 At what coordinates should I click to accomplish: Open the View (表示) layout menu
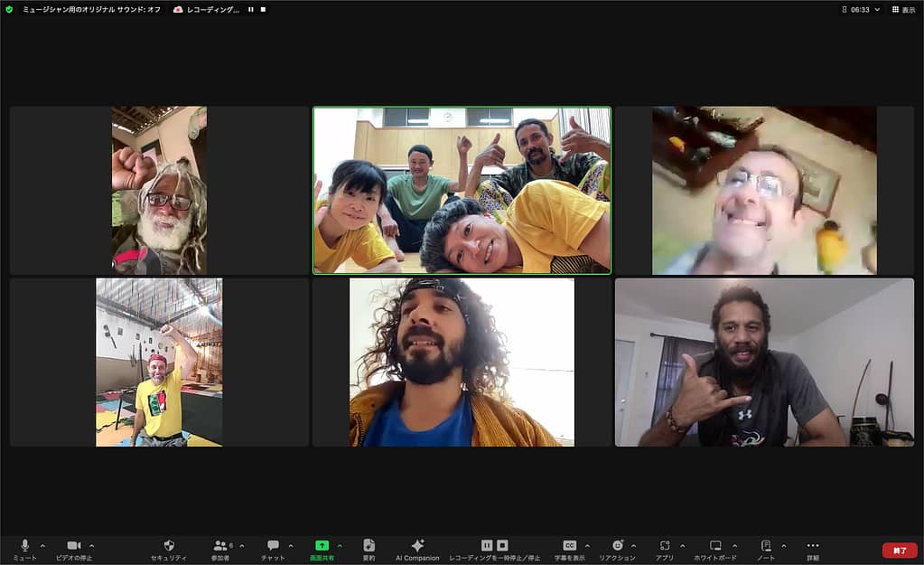point(903,9)
